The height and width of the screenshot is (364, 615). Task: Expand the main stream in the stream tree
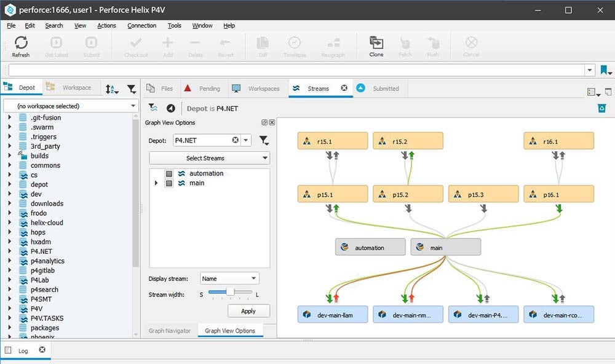[156, 183]
